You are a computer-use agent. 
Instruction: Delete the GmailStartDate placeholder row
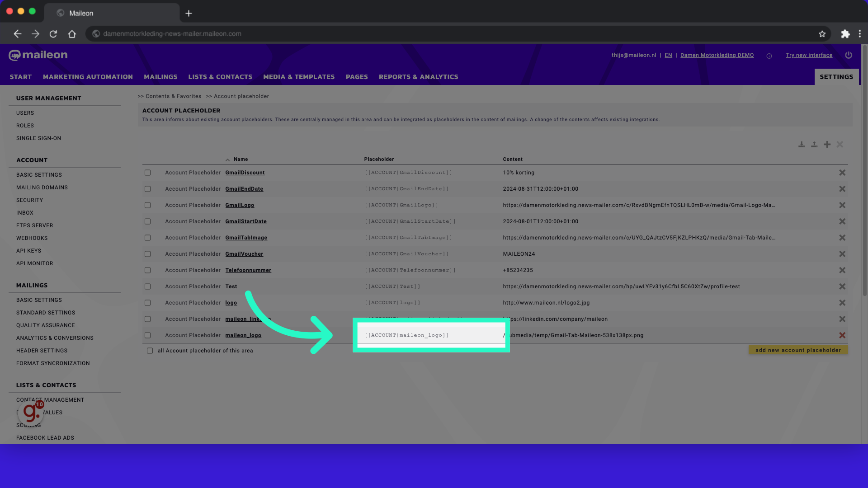[x=842, y=221]
